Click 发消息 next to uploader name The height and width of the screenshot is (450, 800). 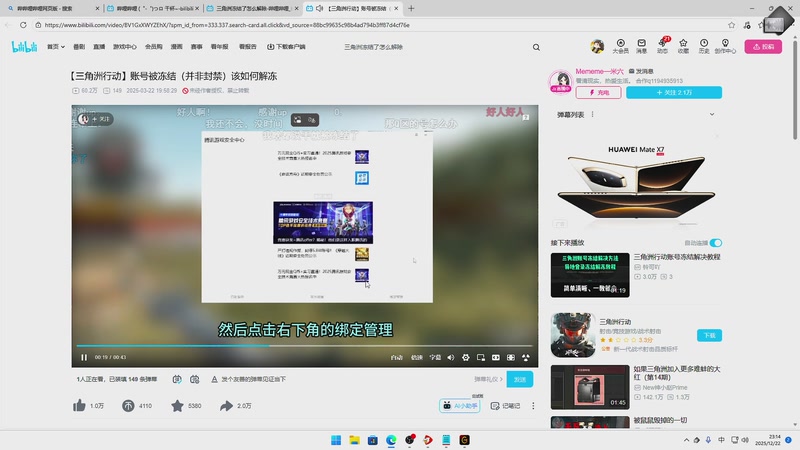tap(641, 71)
